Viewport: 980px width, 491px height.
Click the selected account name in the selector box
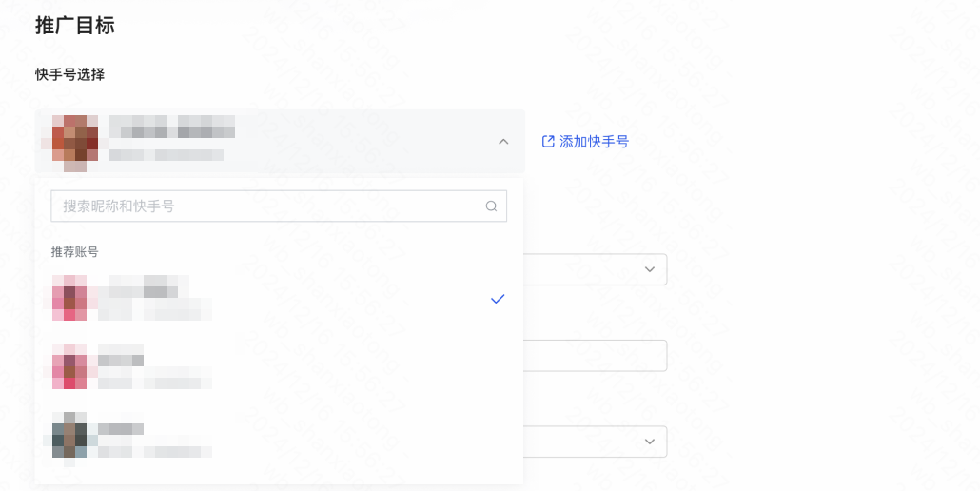pos(172,127)
